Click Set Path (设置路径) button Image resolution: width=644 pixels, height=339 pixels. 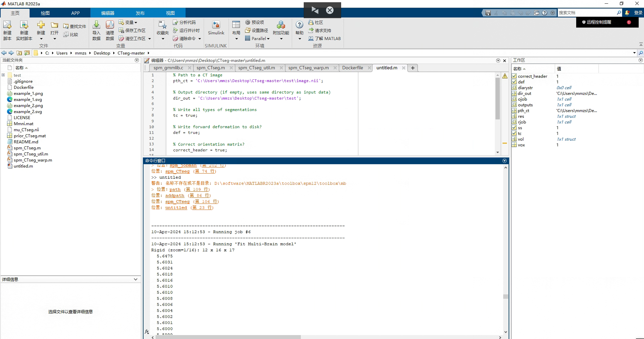tap(257, 30)
